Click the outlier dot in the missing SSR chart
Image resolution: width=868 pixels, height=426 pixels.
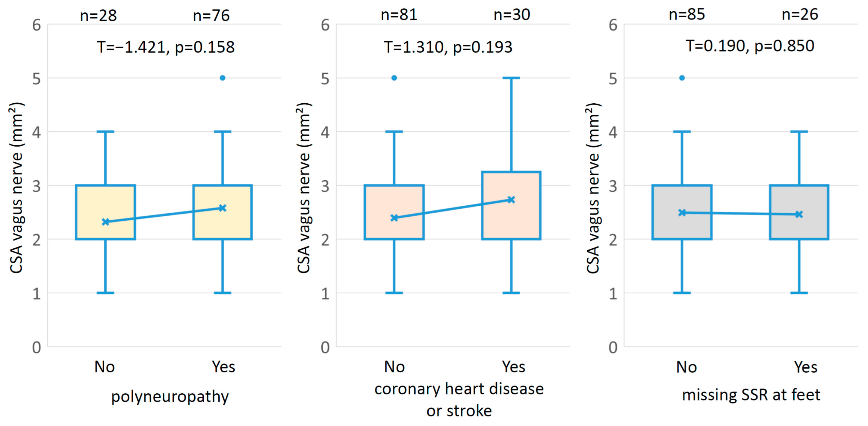click(682, 78)
